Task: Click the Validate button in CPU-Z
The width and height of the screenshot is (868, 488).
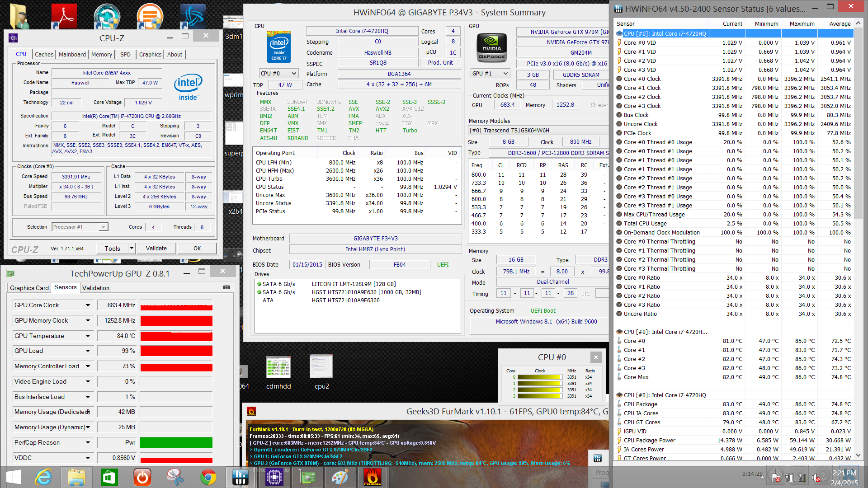Action: click(156, 248)
